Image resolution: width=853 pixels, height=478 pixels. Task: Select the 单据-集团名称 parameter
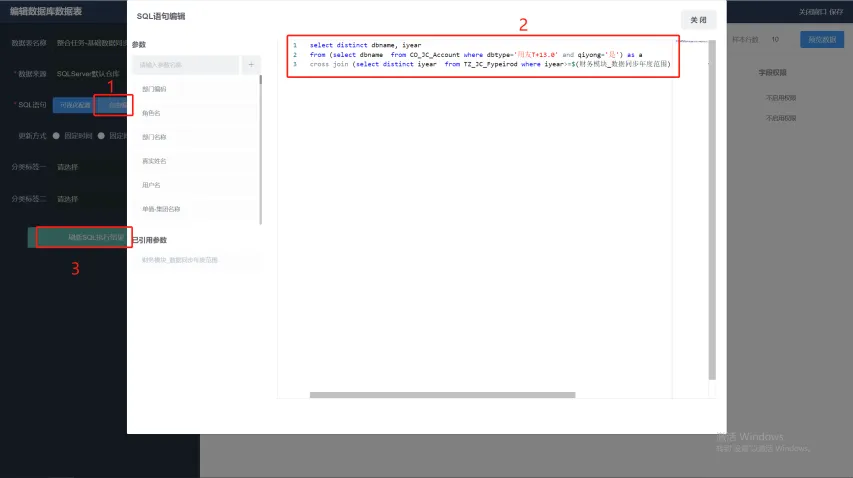coord(195,209)
